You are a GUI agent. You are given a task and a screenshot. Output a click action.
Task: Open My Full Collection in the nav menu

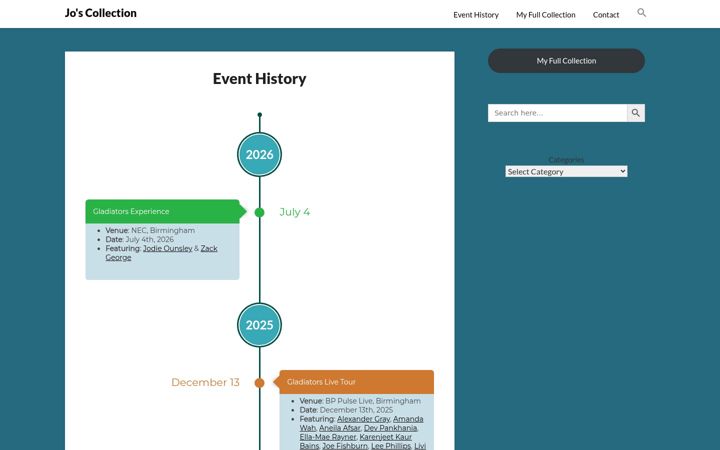[x=546, y=15]
